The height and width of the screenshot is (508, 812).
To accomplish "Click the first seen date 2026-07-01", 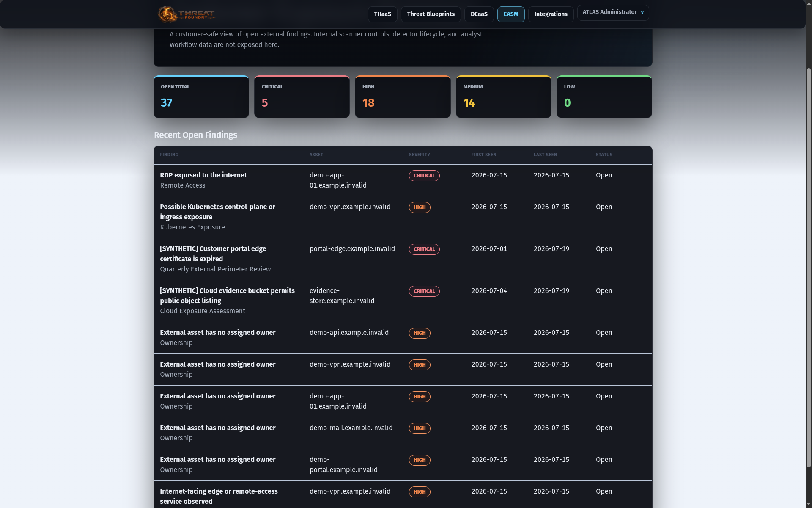I will click(489, 249).
